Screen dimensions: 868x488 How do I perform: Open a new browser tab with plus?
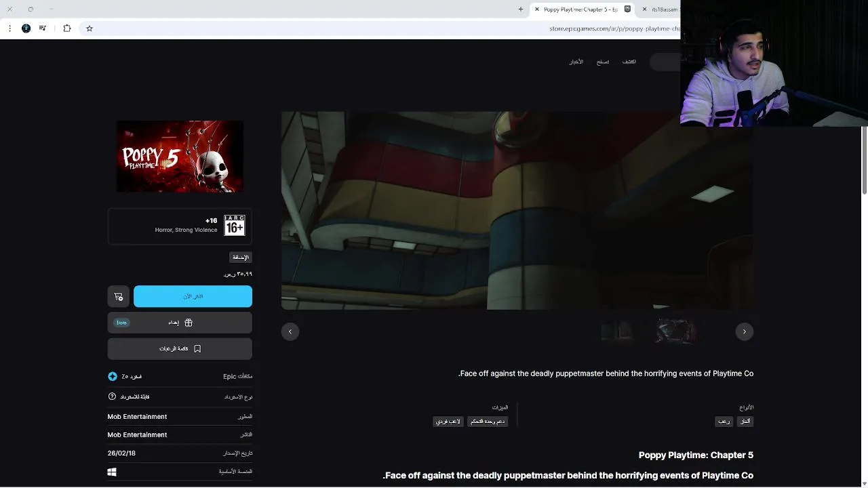[x=521, y=9]
